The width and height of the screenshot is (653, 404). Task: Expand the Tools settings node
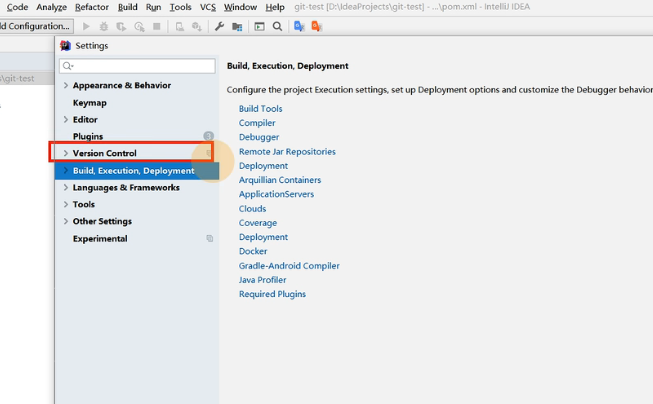pos(66,204)
